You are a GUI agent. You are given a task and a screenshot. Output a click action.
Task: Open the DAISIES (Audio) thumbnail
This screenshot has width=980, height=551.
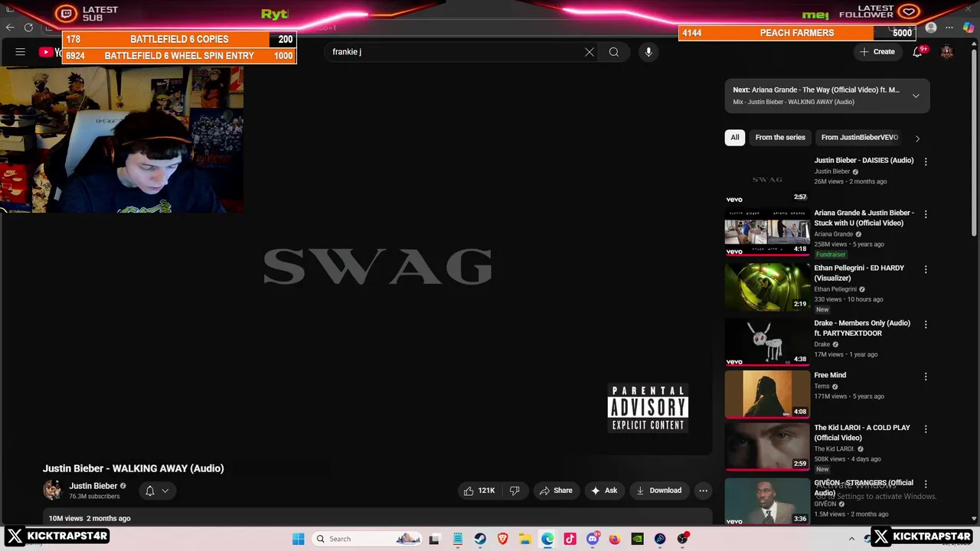[x=767, y=179]
